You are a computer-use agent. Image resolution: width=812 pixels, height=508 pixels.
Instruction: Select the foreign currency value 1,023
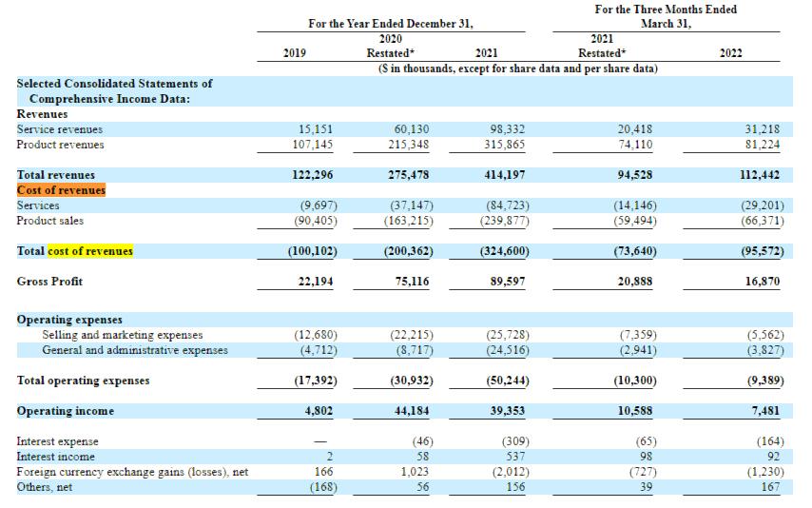[x=415, y=472]
